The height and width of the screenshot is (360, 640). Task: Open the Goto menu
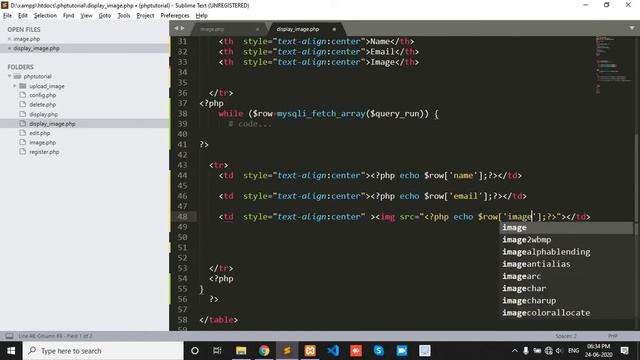click(x=104, y=16)
